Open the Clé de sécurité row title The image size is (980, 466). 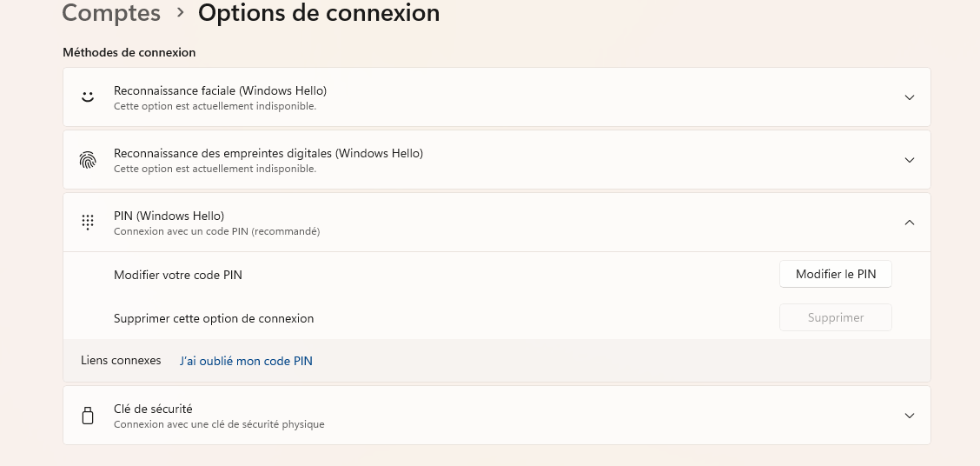153,409
